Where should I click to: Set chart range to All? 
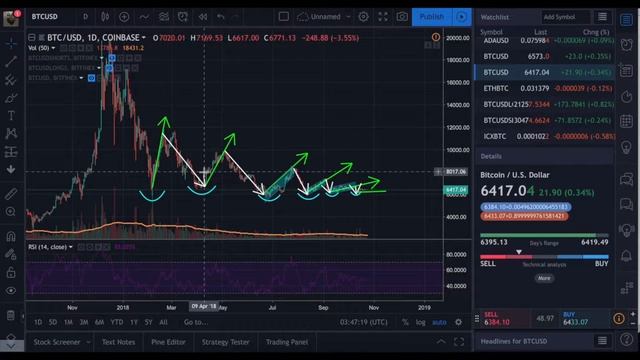[x=163, y=322]
